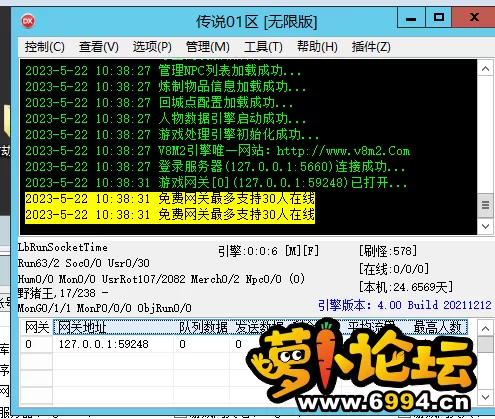495x419 pixels.
Task: Click the [刷怪:578] counter
Action: click(x=388, y=251)
